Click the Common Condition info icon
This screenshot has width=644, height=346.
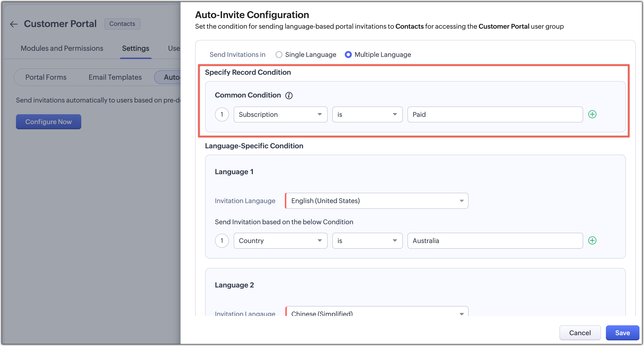(x=289, y=95)
